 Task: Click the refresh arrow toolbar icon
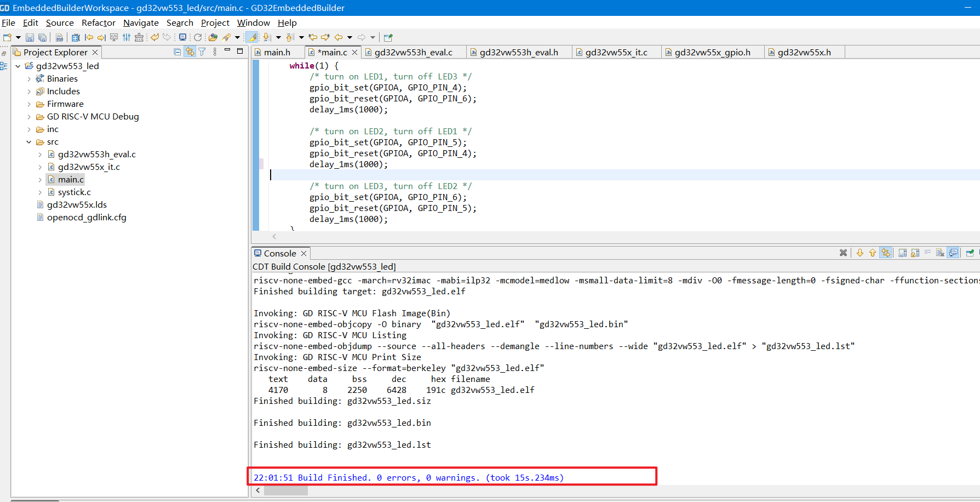click(x=198, y=37)
